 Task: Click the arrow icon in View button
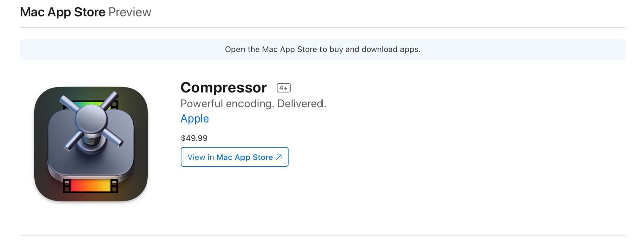point(279,157)
